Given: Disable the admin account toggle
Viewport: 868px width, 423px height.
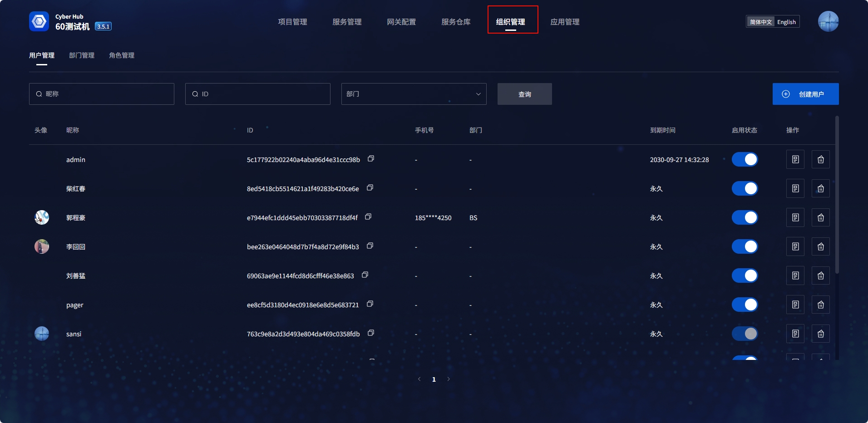Looking at the screenshot, I should pyautogui.click(x=745, y=159).
